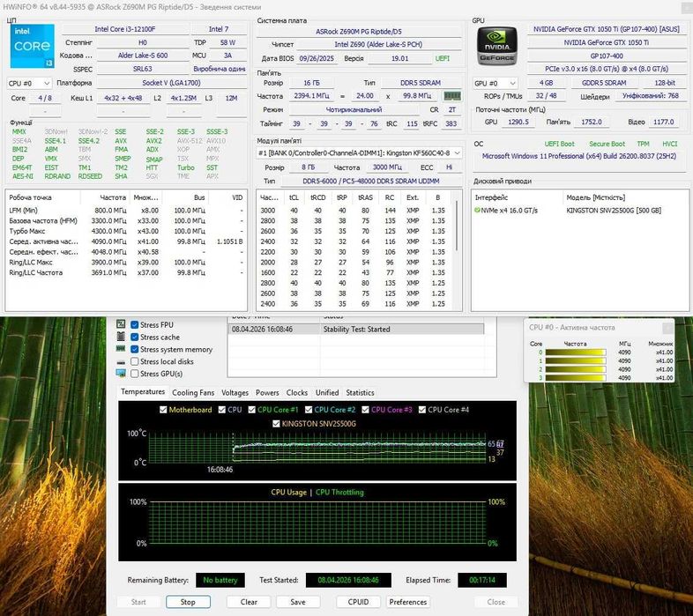Click the UEFI Boot label
The image size is (693, 616).
[x=559, y=144]
